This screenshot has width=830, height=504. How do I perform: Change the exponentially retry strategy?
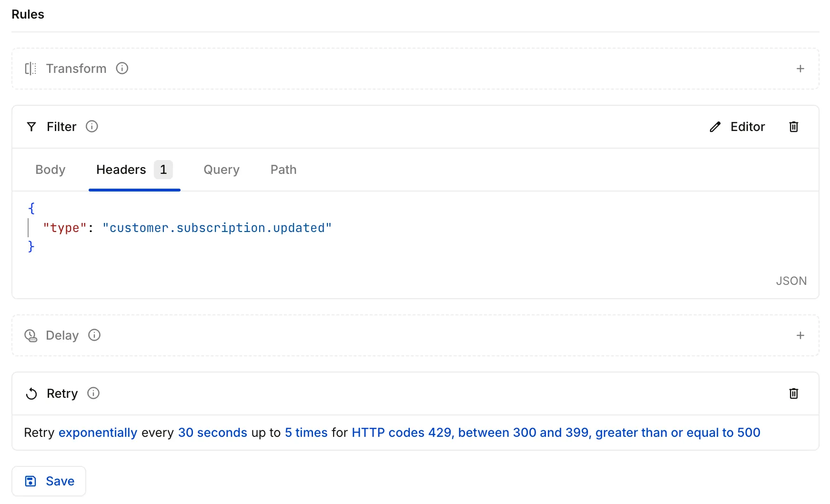(98, 433)
